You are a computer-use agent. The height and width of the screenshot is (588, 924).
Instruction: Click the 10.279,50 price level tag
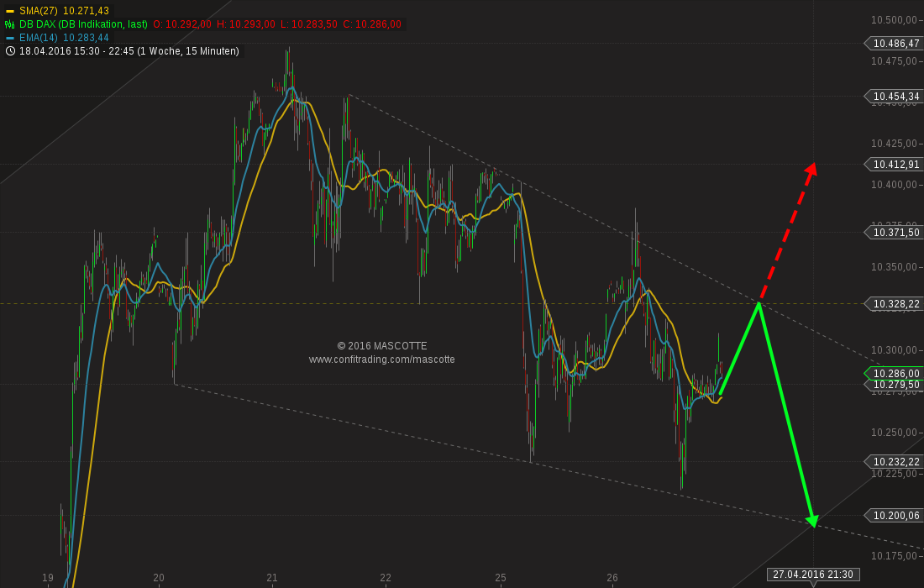coord(893,386)
